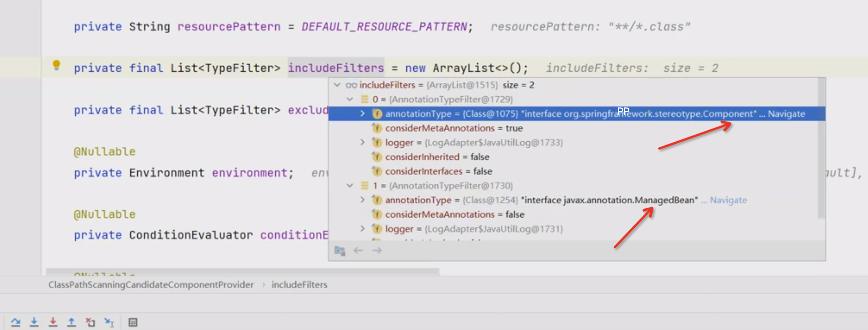Click the second @Nullable above ConditionEvaluator
This screenshot has height=330, width=868.
click(104, 214)
